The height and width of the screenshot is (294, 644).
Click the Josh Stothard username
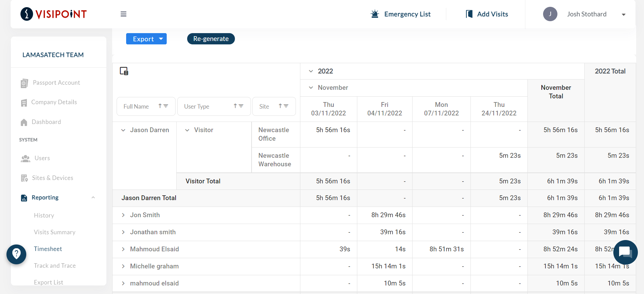pyautogui.click(x=587, y=14)
